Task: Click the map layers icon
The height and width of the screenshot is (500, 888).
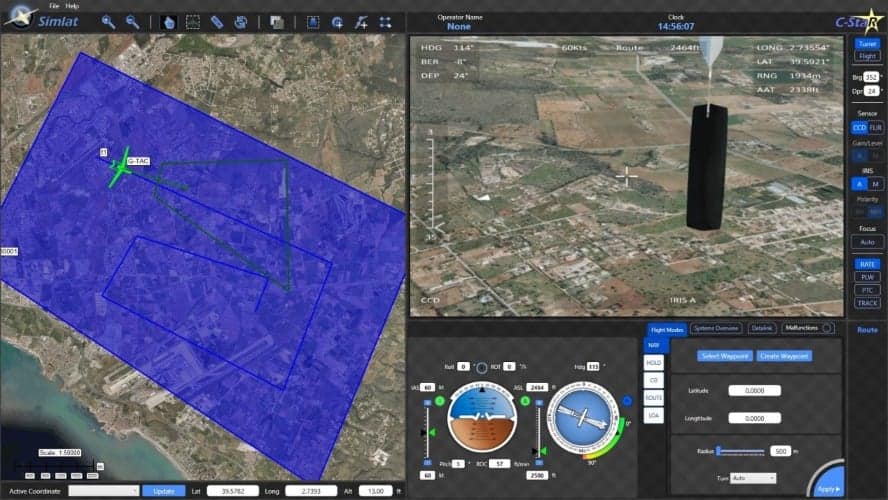Action: point(277,22)
